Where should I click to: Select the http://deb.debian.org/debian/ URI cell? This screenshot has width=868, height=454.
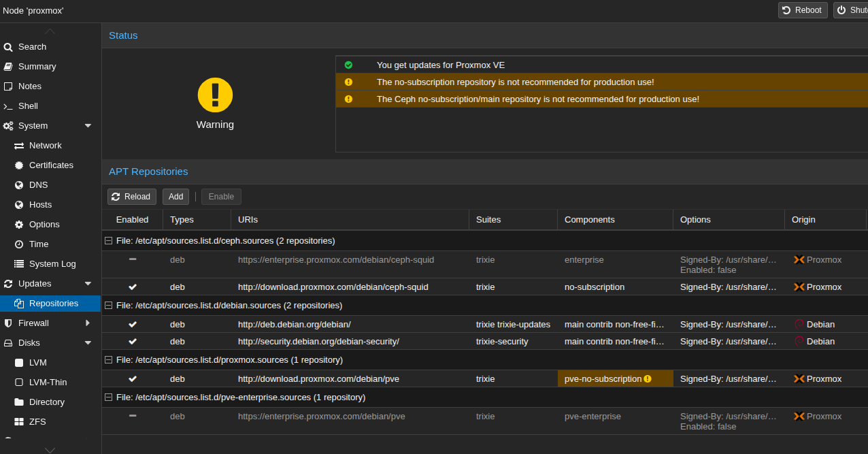pyautogui.click(x=350, y=325)
